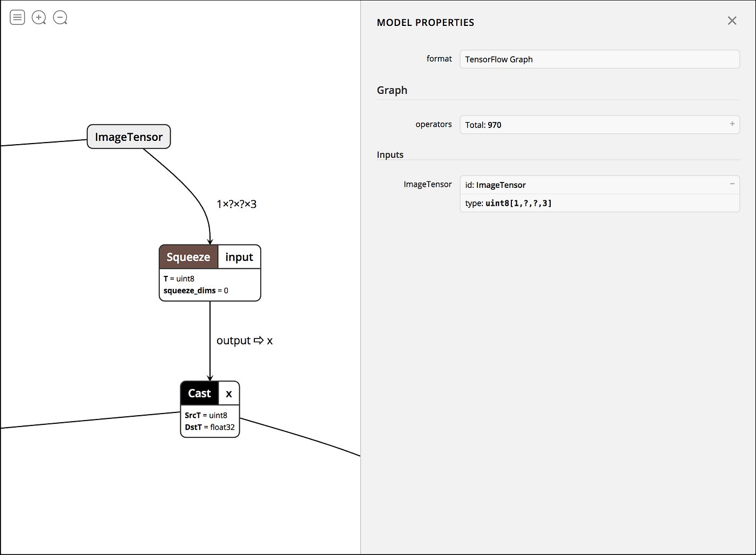Zoom in on the graph using the magnifier plus icon
Viewport: 756px width, 555px height.
[38, 17]
